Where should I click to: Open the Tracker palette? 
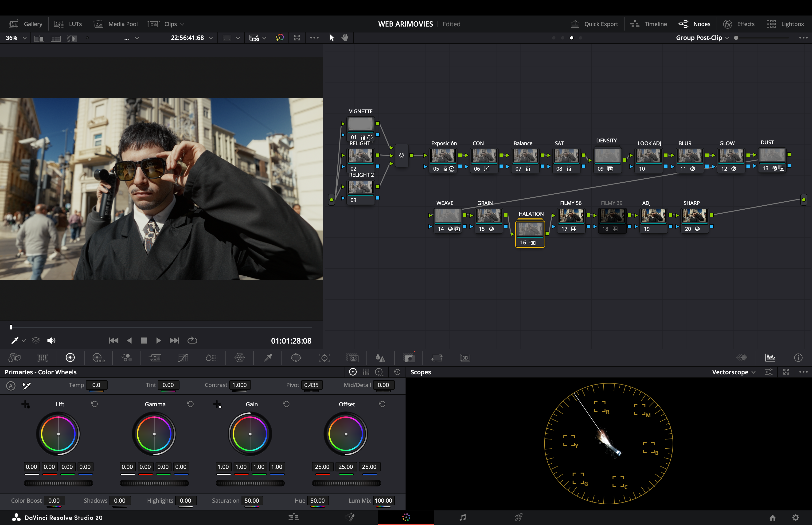coord(324,358)
